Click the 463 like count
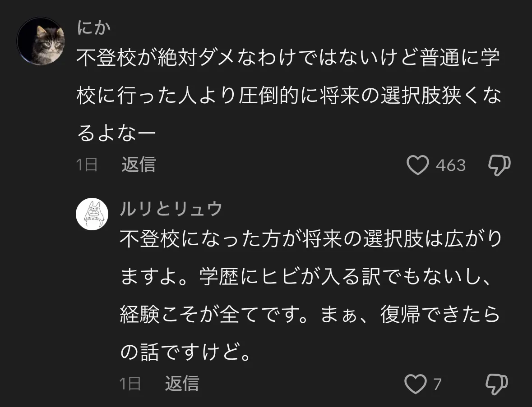This screenshot has width=532, height=407. (x=451, y=165)
